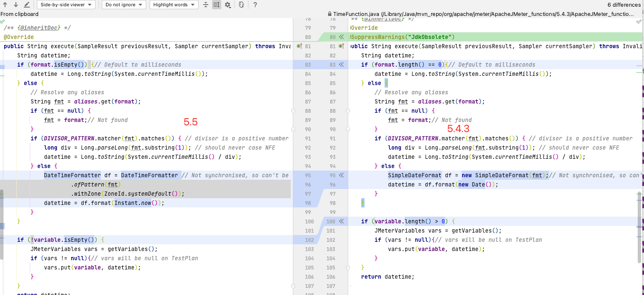Click the collapse unchanged fragments icon
644x295 pixels.
pos(205,5)
